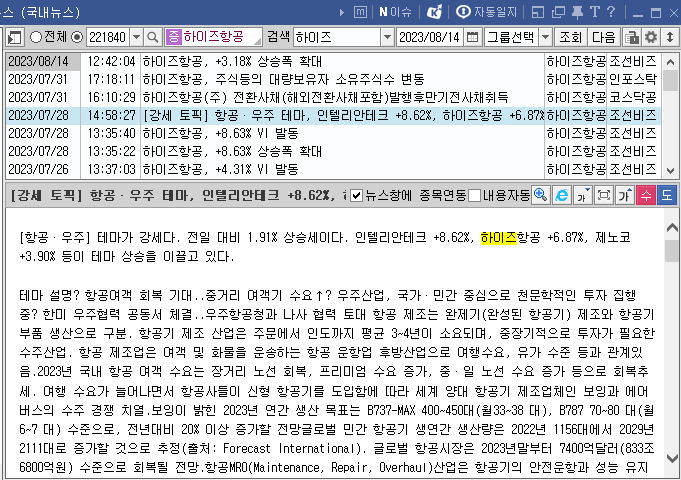
Task: Click the zoom magnifier plus icon
Action: 541,195
